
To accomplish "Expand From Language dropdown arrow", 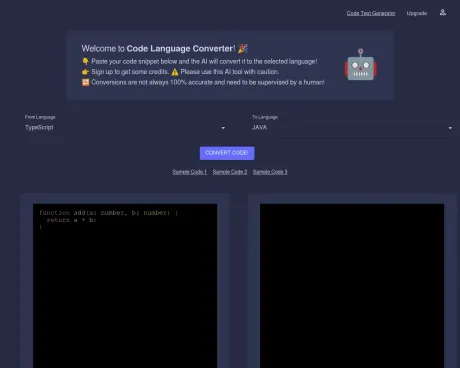I will (x=223, y=128).
